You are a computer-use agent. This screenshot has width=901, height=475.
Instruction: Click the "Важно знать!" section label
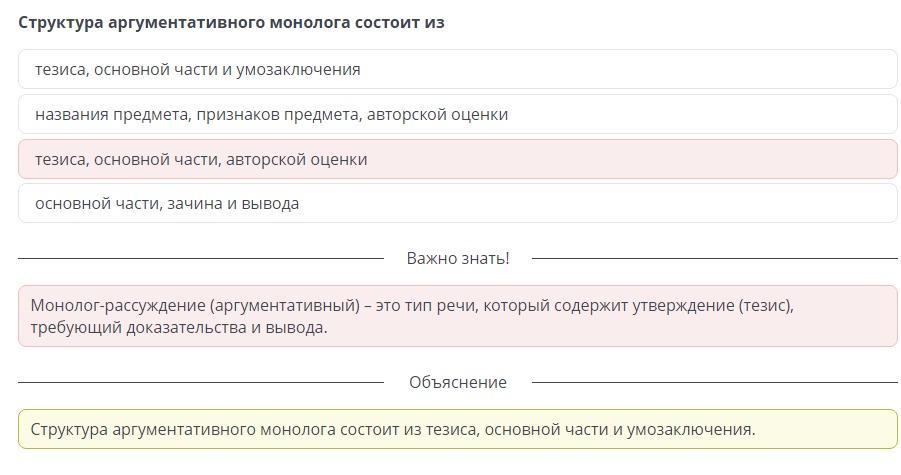tap(457, 258)
